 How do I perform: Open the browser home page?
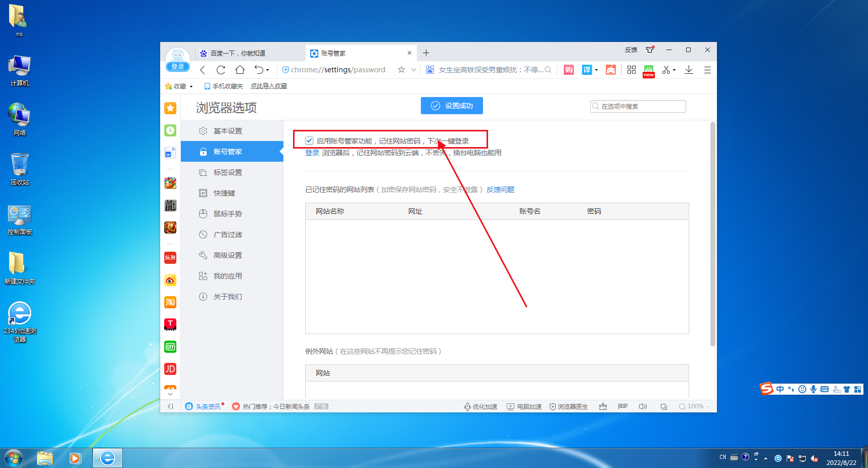240,70
